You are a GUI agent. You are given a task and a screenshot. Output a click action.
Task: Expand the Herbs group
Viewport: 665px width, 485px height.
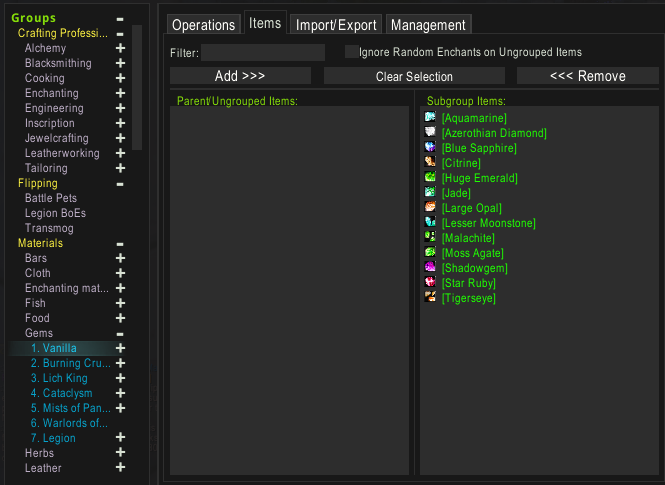tap(120, 453)
